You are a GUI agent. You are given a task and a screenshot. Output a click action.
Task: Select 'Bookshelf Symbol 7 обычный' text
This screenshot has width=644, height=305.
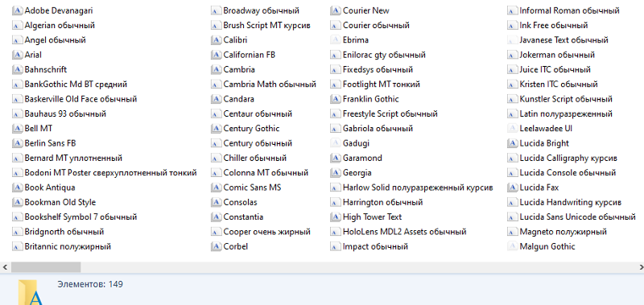point(81,217)
